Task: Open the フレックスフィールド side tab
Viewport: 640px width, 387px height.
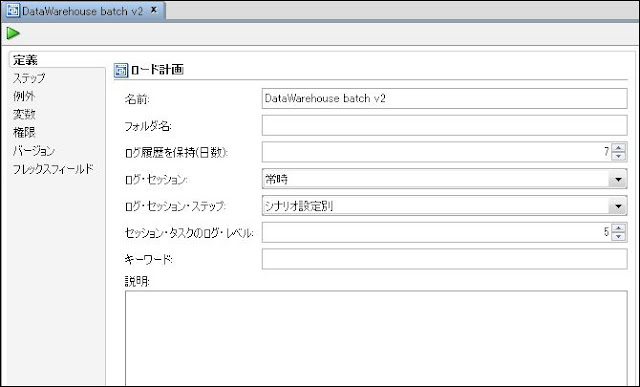Action: [53, 169]
